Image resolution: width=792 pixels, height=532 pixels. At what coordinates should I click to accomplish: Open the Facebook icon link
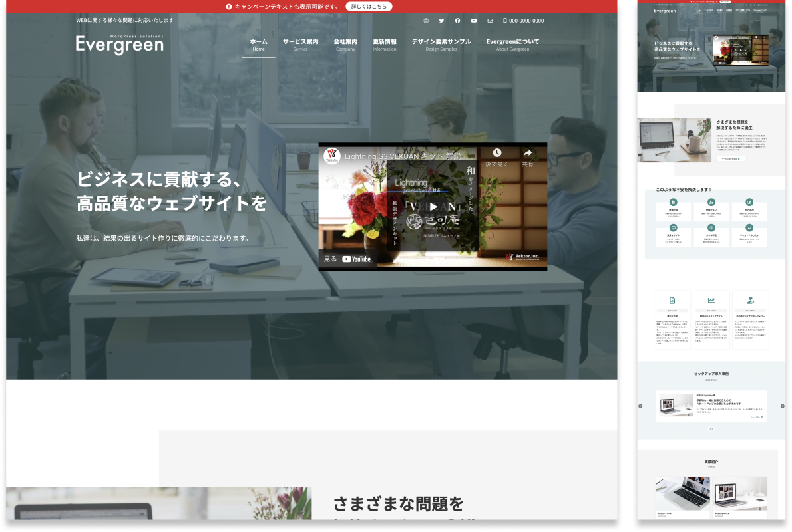457,21
